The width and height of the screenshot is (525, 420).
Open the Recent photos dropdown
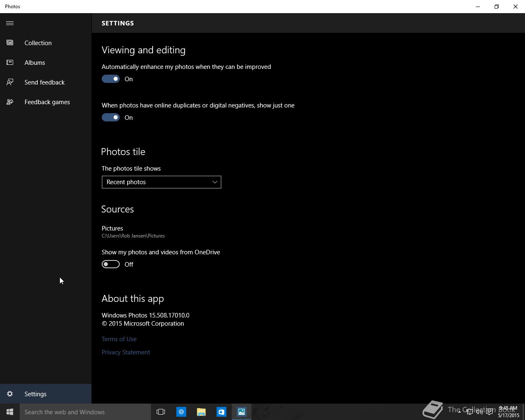(161, 182)
